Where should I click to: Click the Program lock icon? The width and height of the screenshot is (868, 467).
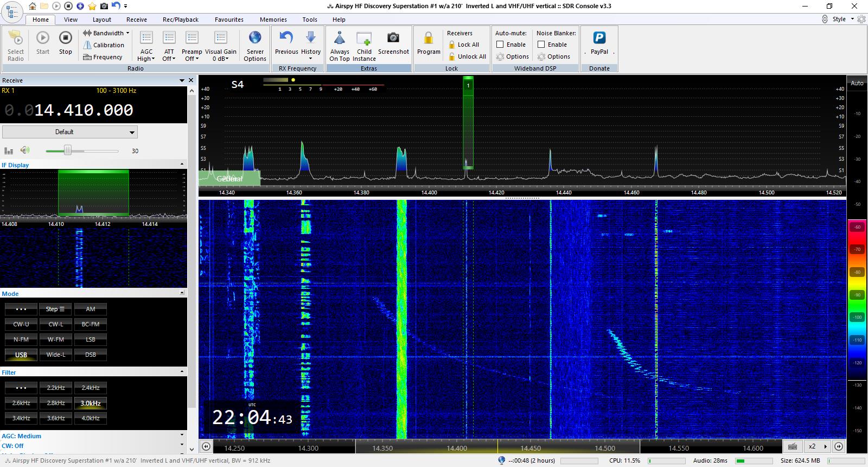point(428,39)
